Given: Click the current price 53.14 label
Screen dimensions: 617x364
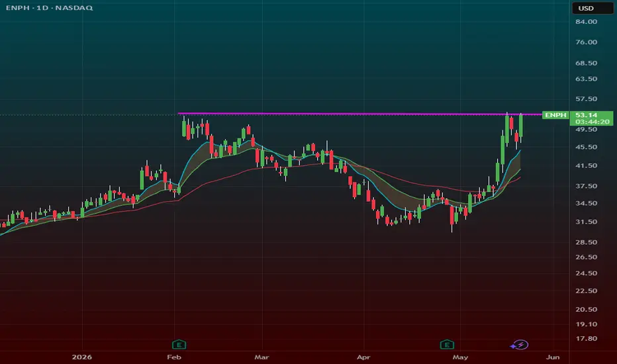Looking at the screenshot, I should pyautogui.click(x=587, y=115).
